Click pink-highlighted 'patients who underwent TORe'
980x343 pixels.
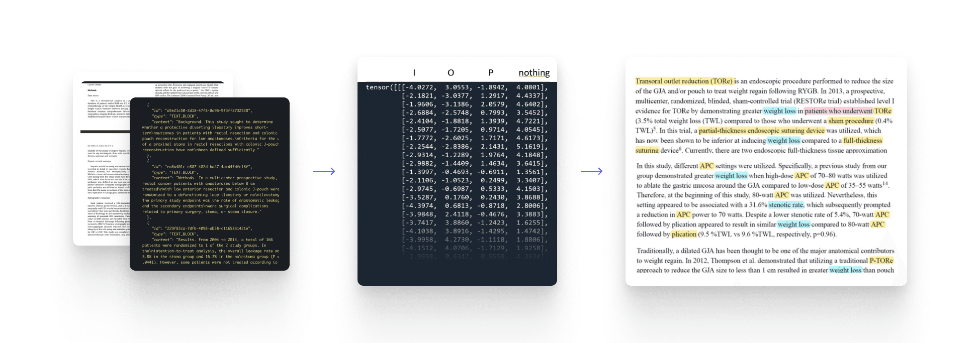pyautogui.click(x=848, y=111)
